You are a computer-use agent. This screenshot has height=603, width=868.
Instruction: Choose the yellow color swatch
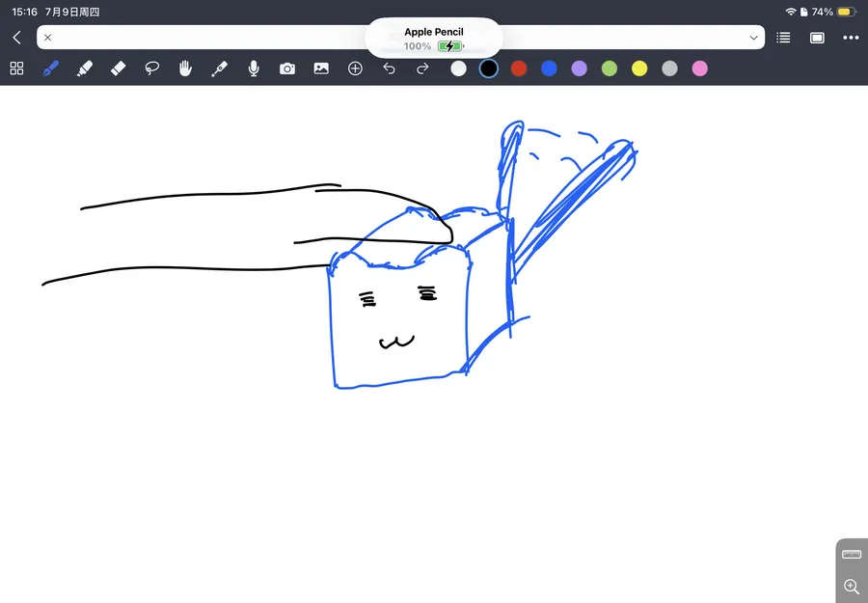[639, 69]
